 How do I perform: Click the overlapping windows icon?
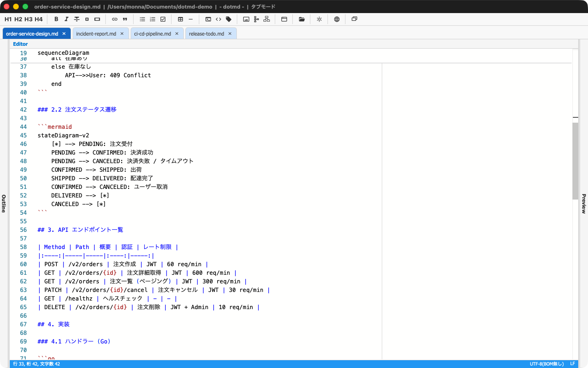[354, 19]
